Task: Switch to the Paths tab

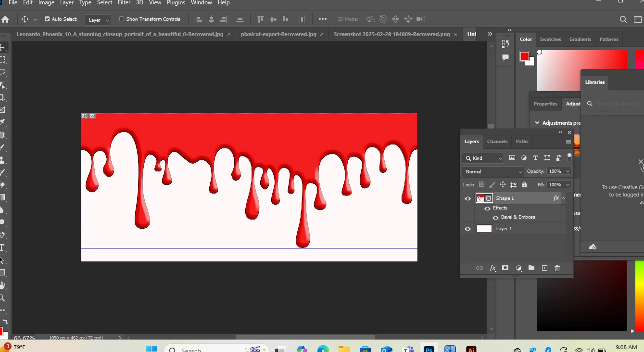Action: tap(522, 142)
